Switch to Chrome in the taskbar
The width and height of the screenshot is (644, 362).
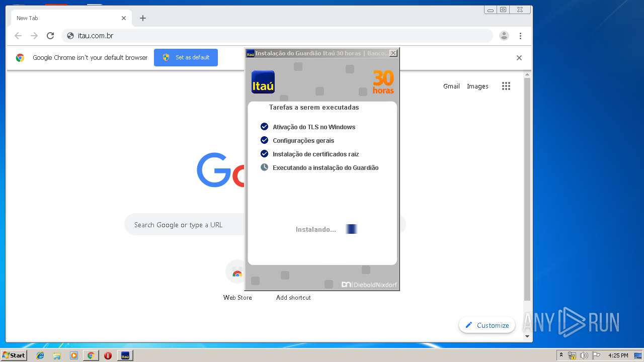[x=91, y=355]
